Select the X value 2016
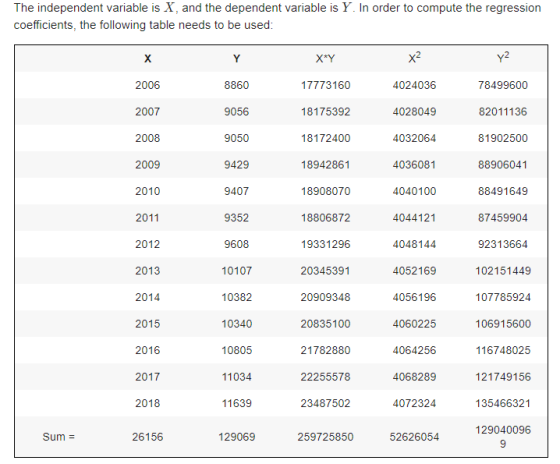 (x=148, y=350)
